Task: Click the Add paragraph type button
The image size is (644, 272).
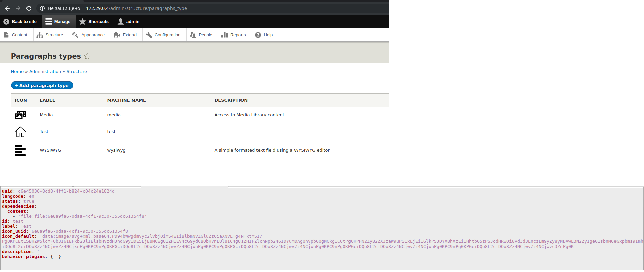Action: click(42, 86)
